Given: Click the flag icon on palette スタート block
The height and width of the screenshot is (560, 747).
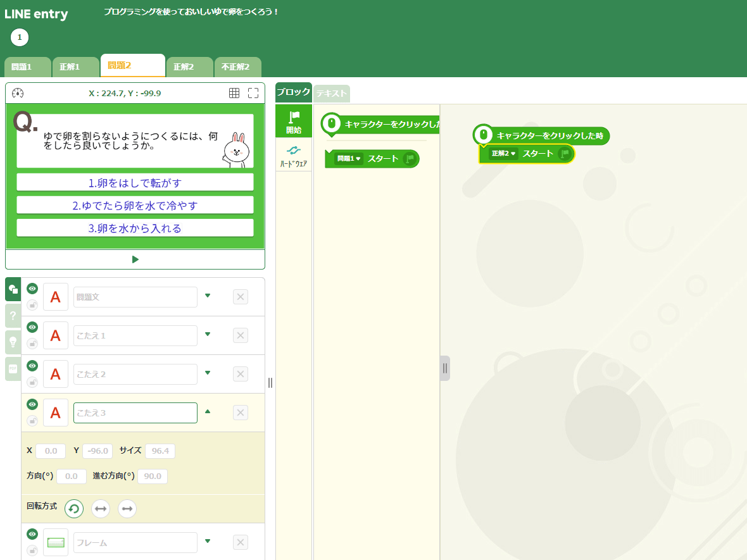Looking at the screenshot, I should pos(410,159).
